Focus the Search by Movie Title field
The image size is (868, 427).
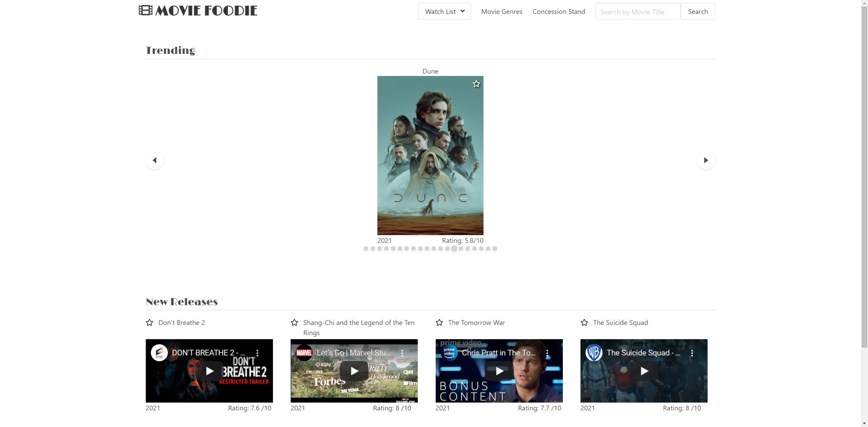[638, 11]
